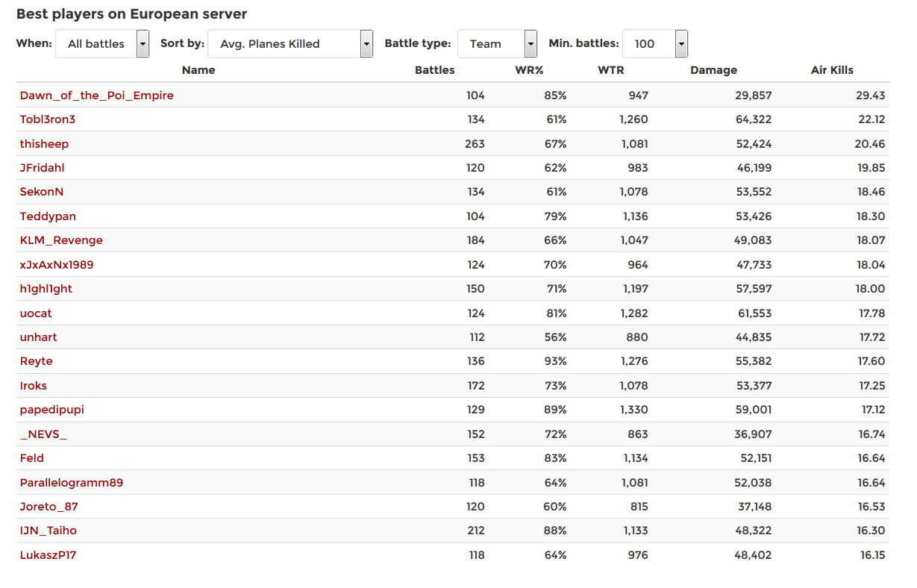Select player xJxAxNx1989
917x588 pixels.
(57, 265)
